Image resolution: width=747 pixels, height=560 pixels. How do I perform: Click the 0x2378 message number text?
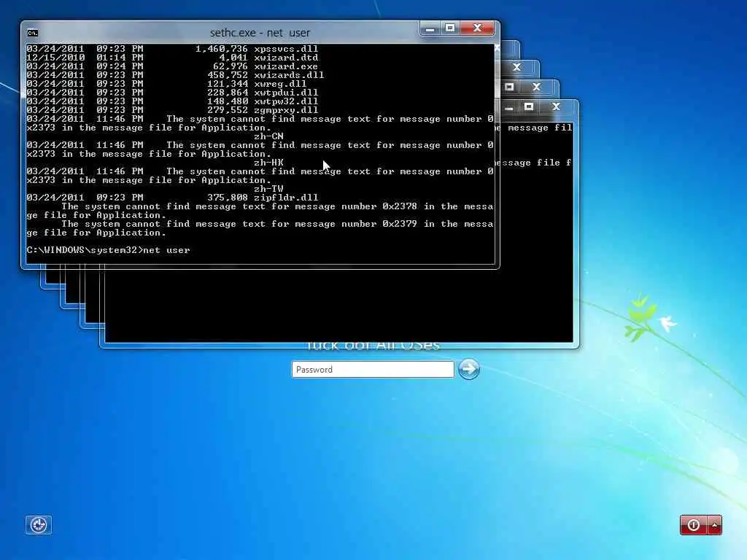400,206
